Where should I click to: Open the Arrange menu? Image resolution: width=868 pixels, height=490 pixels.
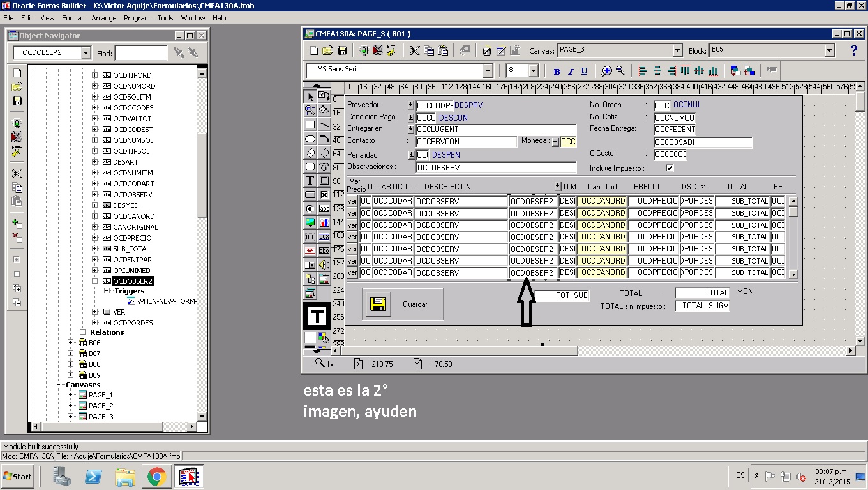pos(104,18)
